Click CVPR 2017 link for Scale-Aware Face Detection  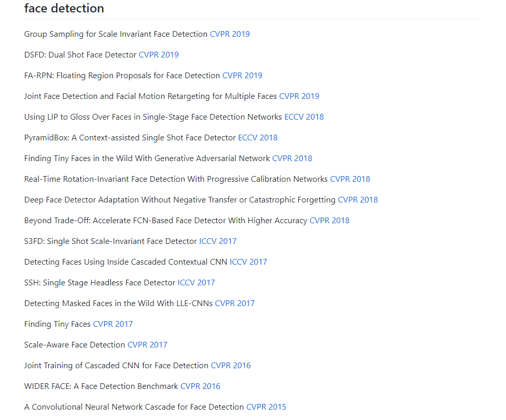147,345
